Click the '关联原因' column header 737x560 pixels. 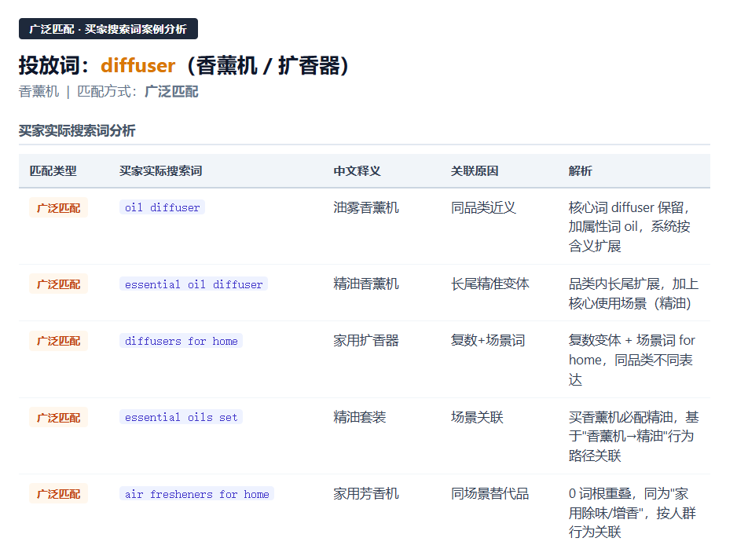click(x=475, y=171)
